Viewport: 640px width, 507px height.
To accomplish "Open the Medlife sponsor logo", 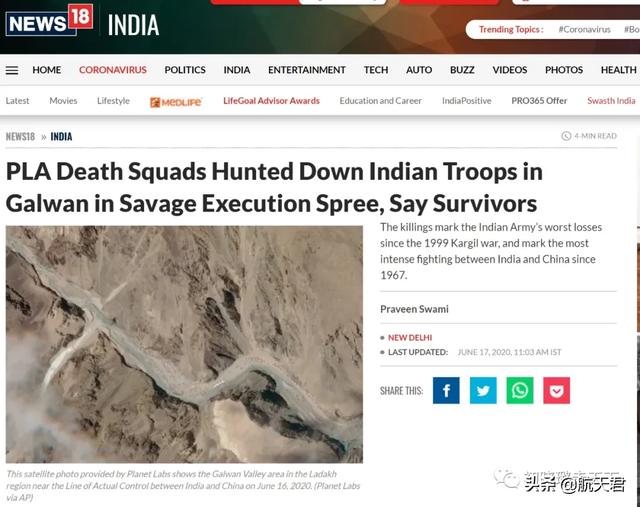I will click(x=176, y=102).
